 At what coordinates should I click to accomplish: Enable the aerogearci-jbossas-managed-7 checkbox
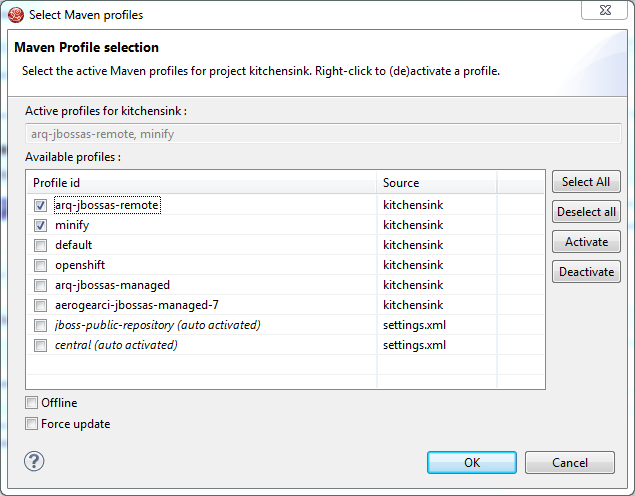41,305
